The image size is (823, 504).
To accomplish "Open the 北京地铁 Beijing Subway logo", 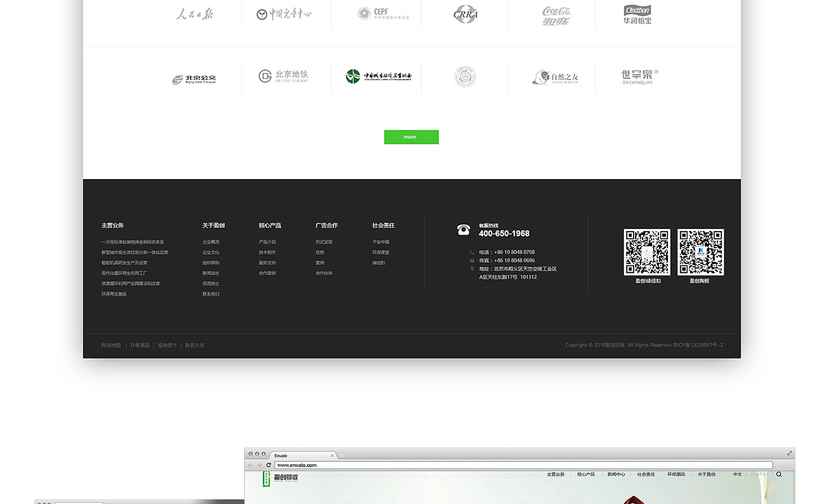I will [x=283, y=76].
